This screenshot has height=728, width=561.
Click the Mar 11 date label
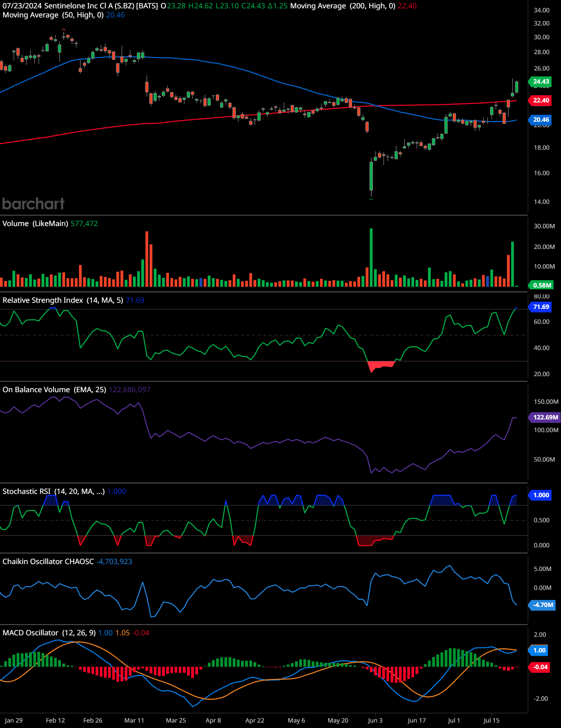(134, 720)
